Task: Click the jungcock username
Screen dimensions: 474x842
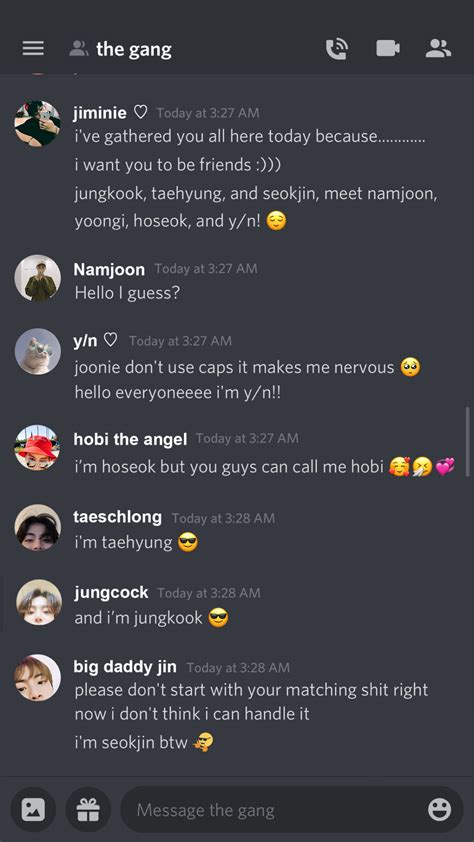Action: click(x=111, y=592)
